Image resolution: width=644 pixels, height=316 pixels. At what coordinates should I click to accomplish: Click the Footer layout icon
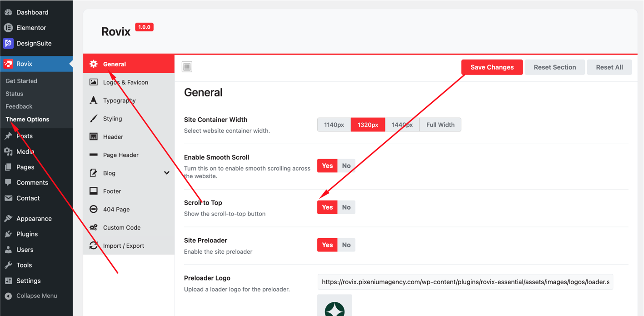tap(94, 191)
